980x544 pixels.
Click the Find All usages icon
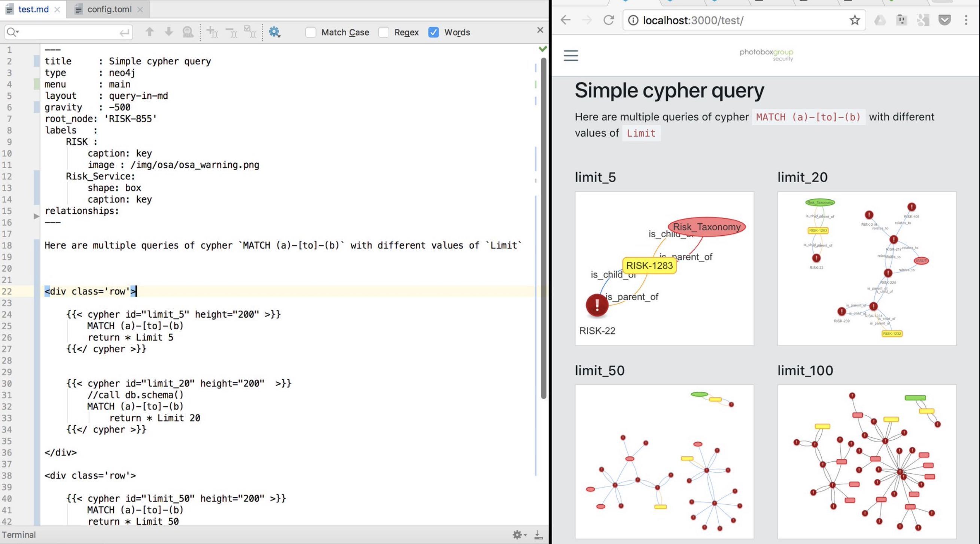[x=188, y=32]
